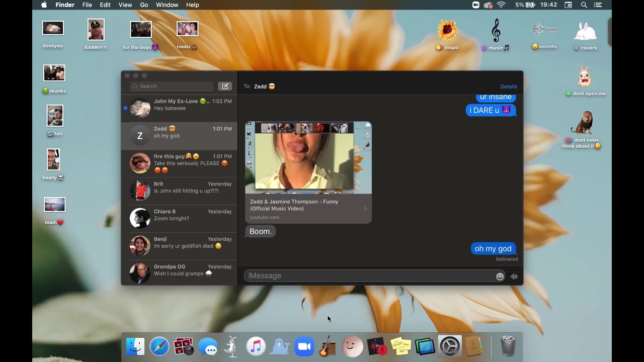The width and height of the screenshot is (644, 362).
Task: Open the File menu
Action: [87, 5]
